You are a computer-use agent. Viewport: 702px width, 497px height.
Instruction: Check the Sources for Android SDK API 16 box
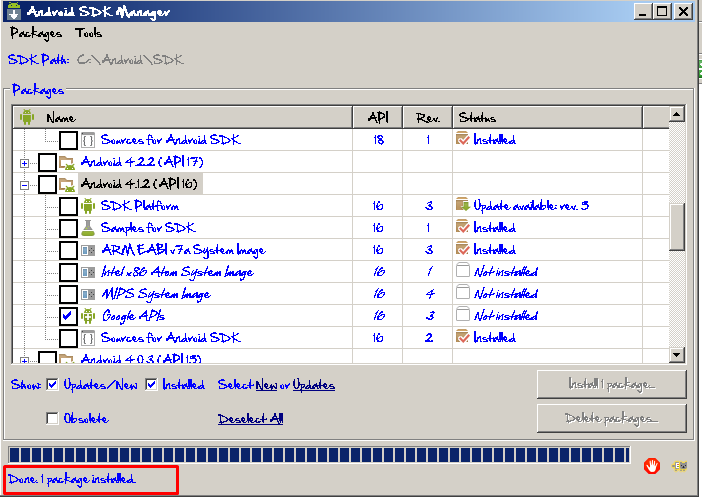(68, 338)
